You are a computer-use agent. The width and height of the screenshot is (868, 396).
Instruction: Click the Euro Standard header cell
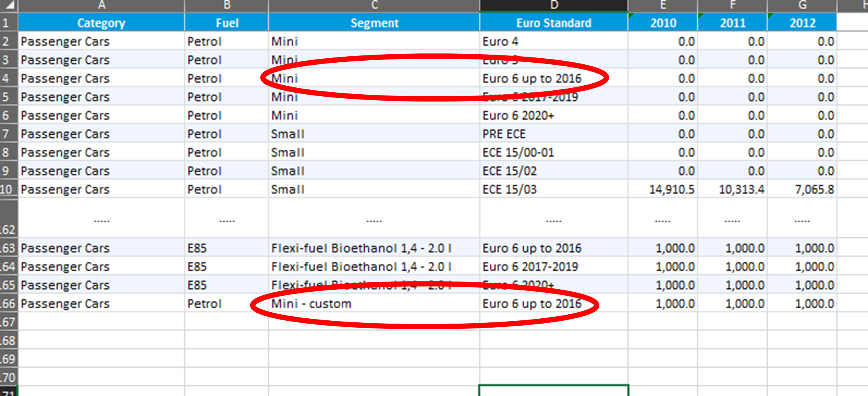554,23
